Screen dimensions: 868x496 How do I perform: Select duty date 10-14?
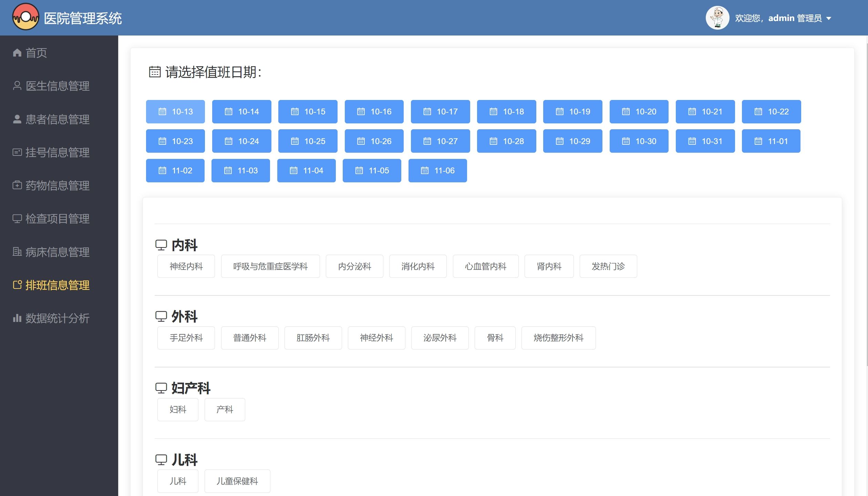[x=241, y=112]
